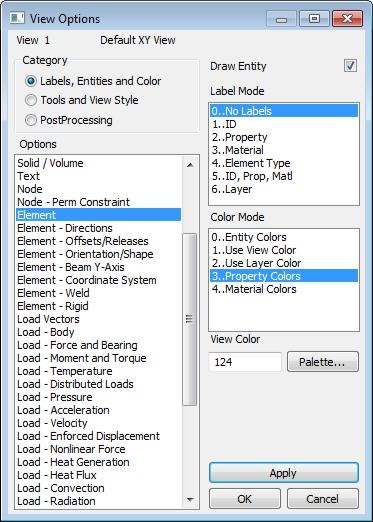Select Load - Force and Bearing option
This screenshot has height=522, width=373.
tap(99, 345)
